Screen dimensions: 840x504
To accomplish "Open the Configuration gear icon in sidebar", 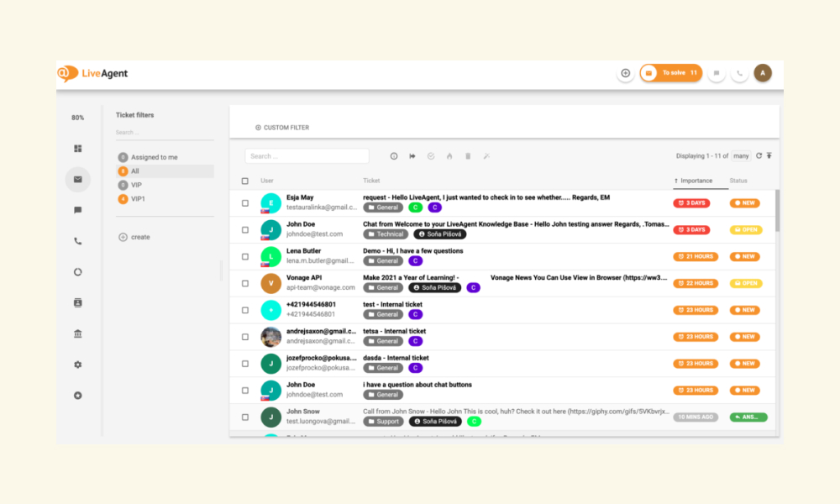I will [77, 365].
